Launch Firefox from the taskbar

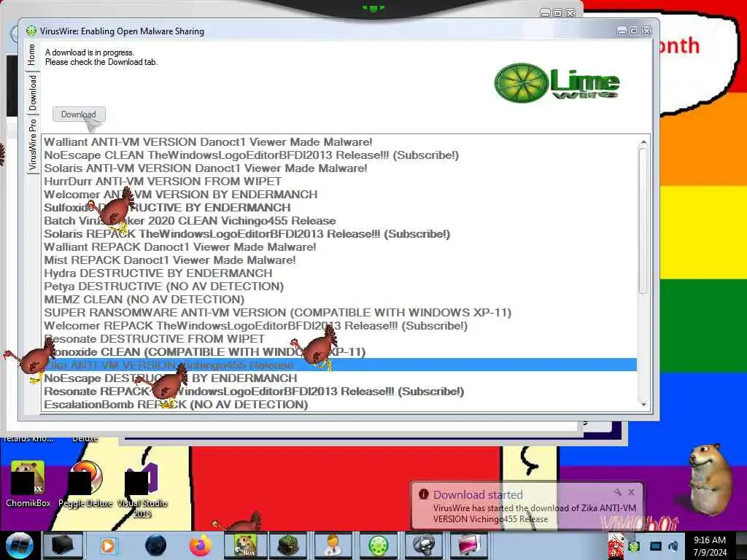201,545
